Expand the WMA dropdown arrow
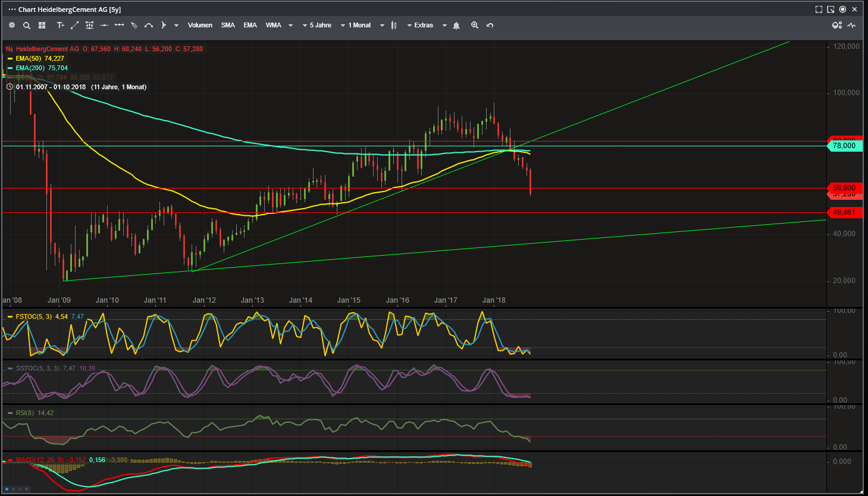868x496 pixels. coord(290,25)
